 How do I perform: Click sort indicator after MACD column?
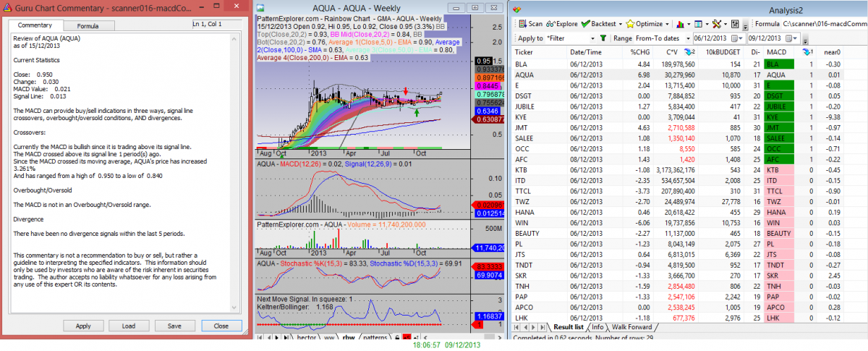[x=807, y=52]
